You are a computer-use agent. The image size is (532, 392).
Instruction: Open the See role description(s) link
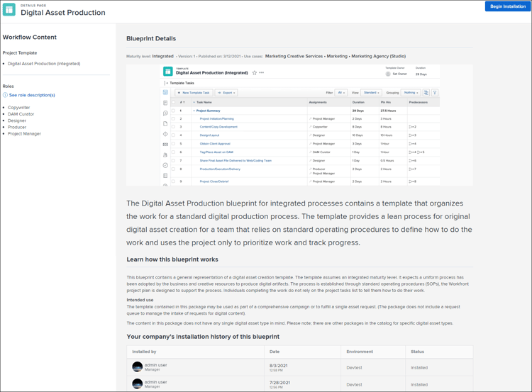32,95
